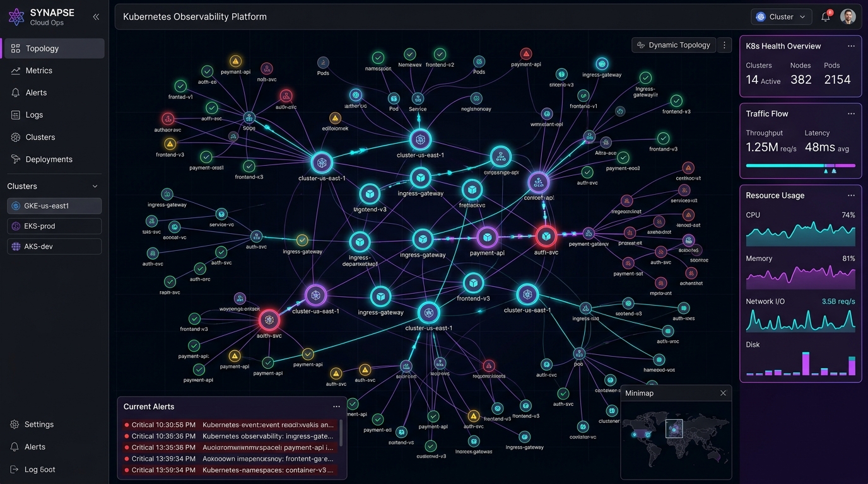Click the Current Alerts scrollbar

click(x=341, y=434)
